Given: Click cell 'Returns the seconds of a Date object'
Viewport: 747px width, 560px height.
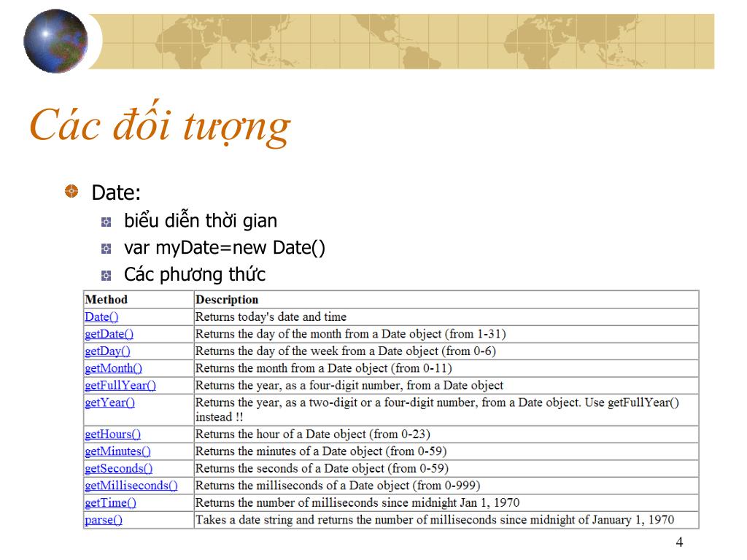Looking at the screenshot, I should click(x=446, y=469).
